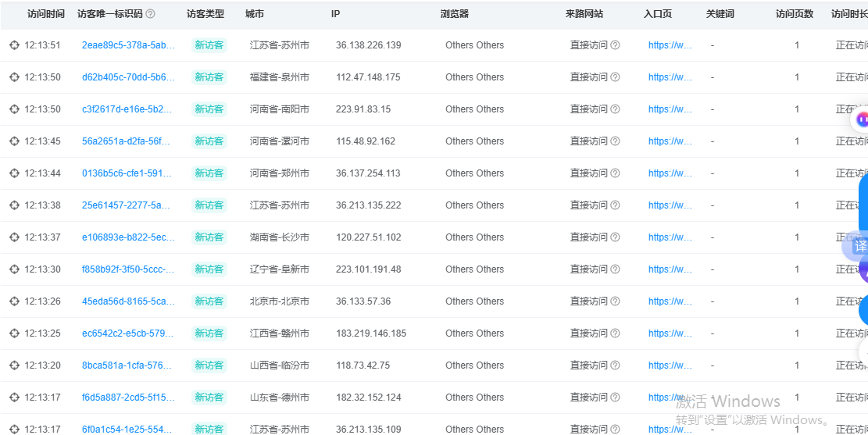This screenshot has width=868, height=435.
Task: Expand the 12:13:37 visit row
Action: click(x=14, y=237)
